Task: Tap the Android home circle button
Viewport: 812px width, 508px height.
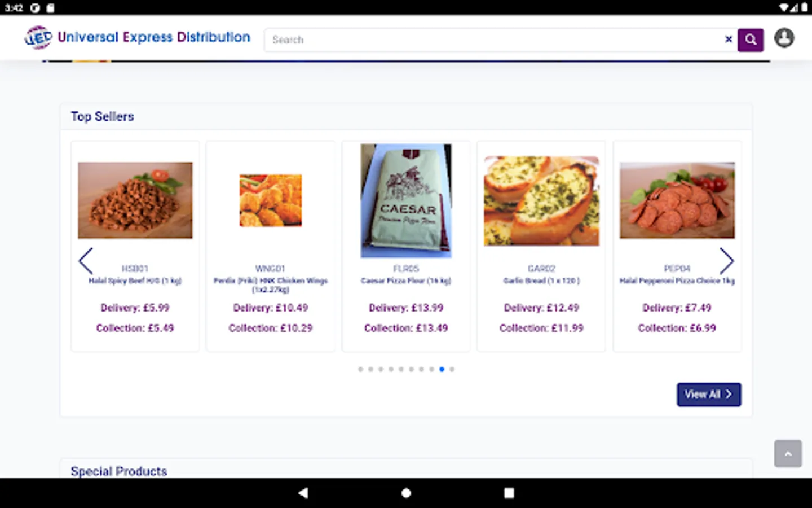Action: [406, 493]
